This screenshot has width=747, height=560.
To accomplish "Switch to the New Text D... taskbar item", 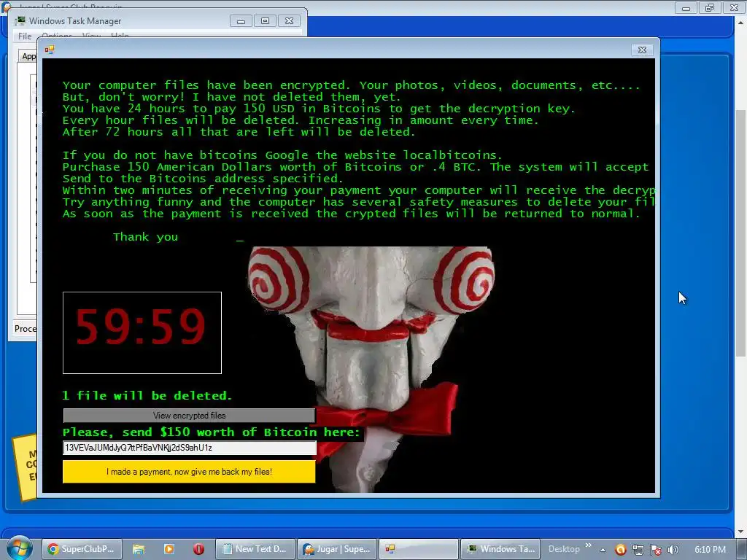I will pyautogui.click(x=255, y=549).
